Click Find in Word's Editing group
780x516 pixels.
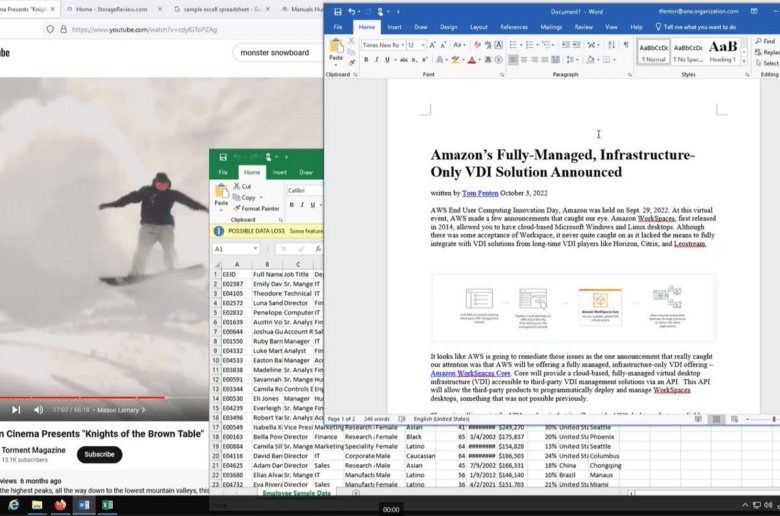tap(765, 41)
